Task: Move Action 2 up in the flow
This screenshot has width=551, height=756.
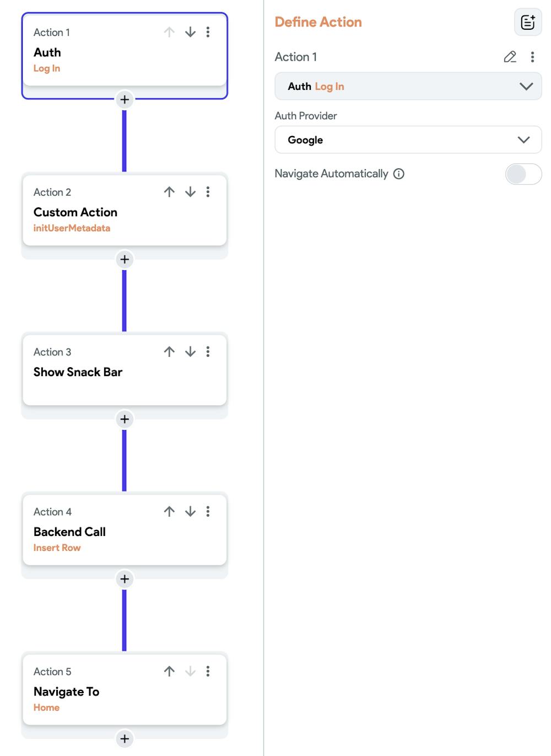Action: point(169,192)
